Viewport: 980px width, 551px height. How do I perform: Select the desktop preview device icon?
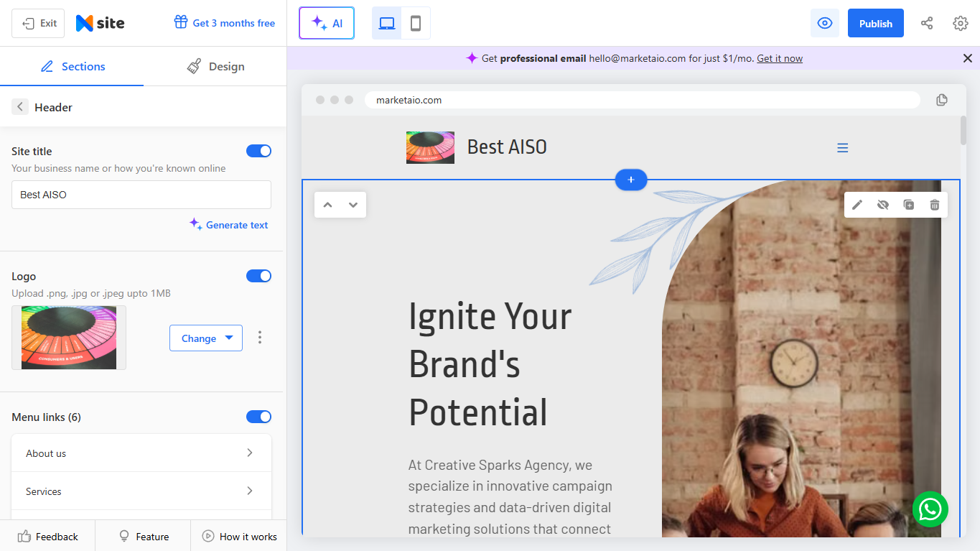point(387,24)
